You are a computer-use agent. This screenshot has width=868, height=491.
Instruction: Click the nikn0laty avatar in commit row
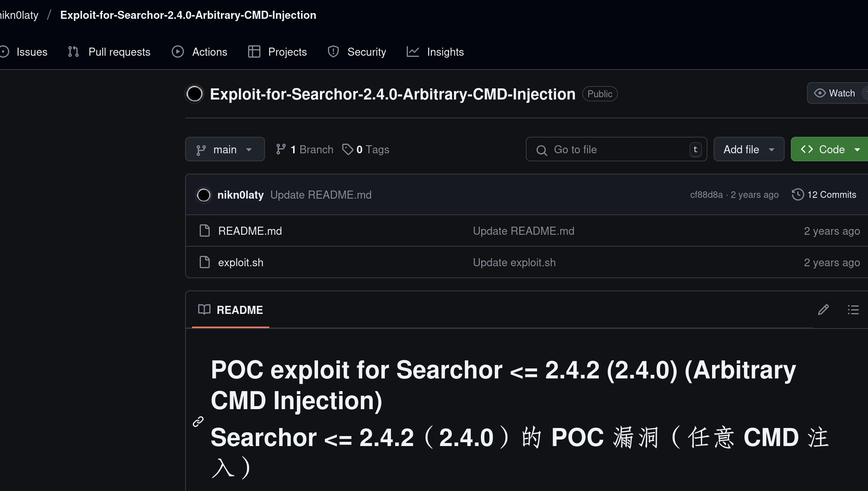point(204,195)
